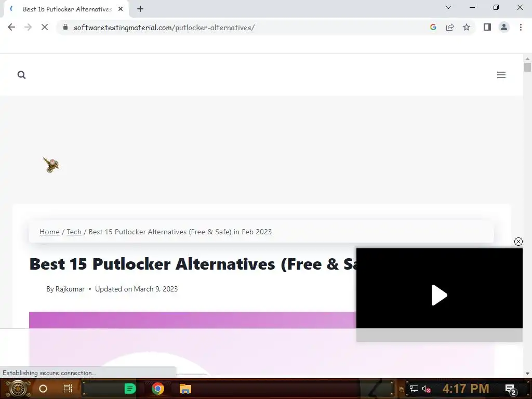Click the forward navigation arrow

click(28, 27)
